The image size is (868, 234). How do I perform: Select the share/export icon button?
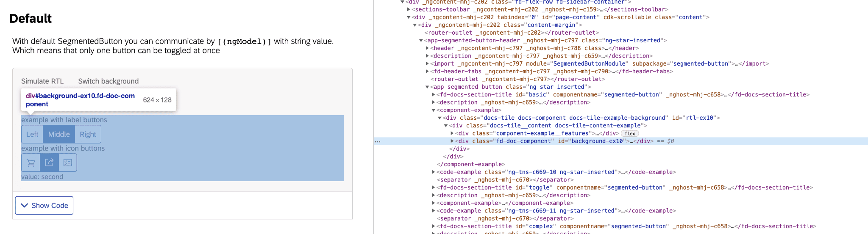(x=49, y=163)
